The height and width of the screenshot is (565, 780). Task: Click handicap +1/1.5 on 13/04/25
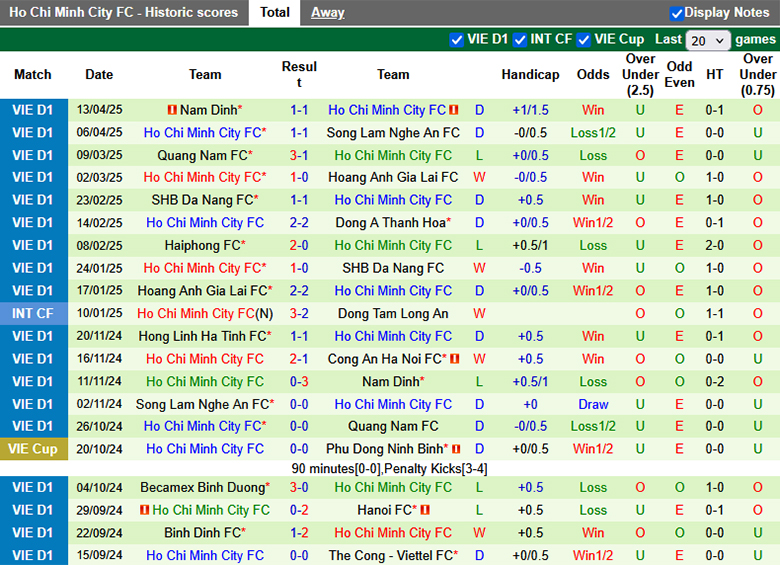tap(530, 110)
